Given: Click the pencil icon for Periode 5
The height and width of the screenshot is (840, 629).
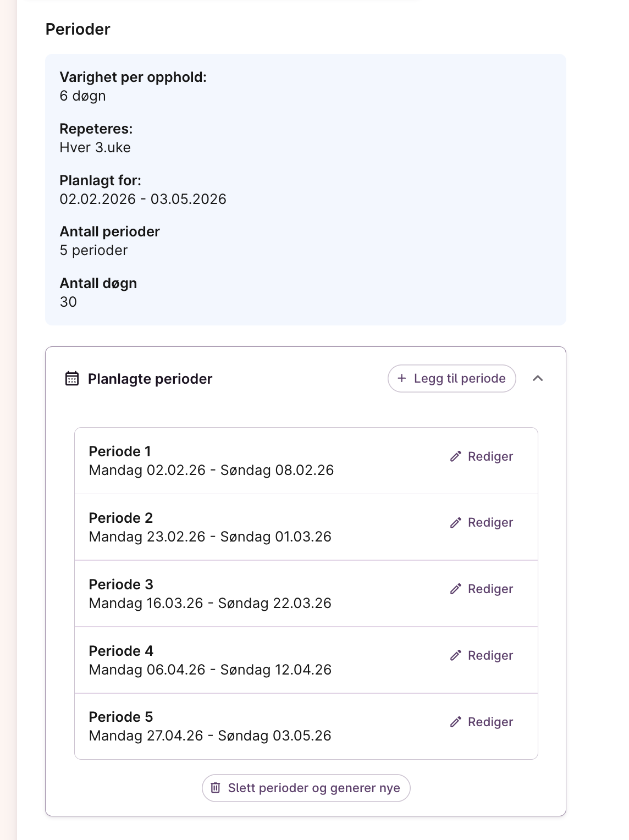Looking at the screenshot, I should click(455, 722).
